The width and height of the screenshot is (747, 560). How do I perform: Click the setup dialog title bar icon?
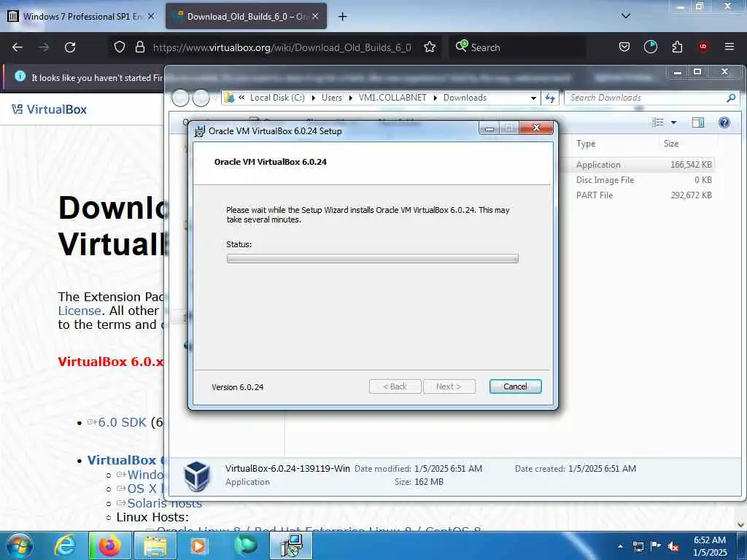(200, 131)
